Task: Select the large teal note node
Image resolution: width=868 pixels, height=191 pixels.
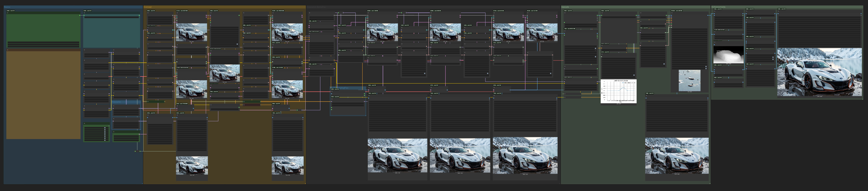Action: 111,32
